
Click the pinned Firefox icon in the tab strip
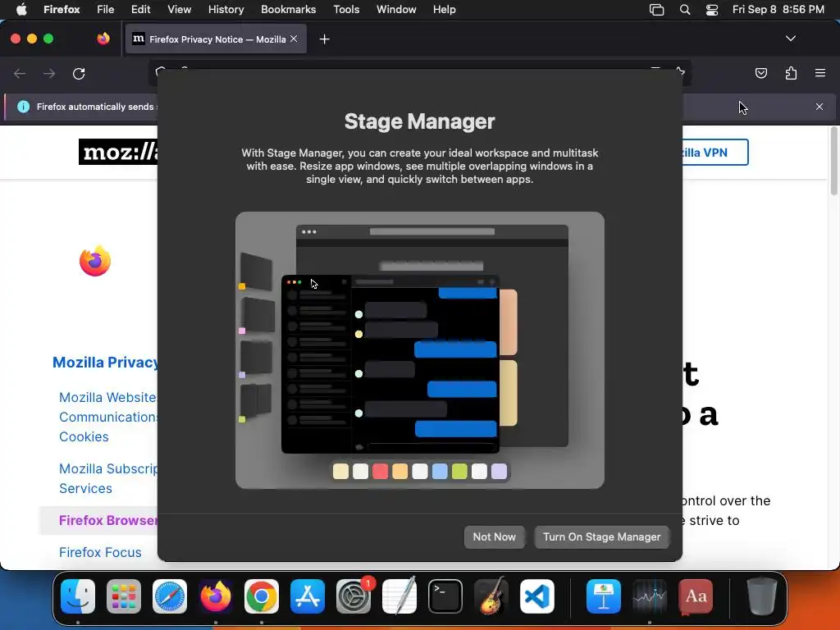point(103,39)
